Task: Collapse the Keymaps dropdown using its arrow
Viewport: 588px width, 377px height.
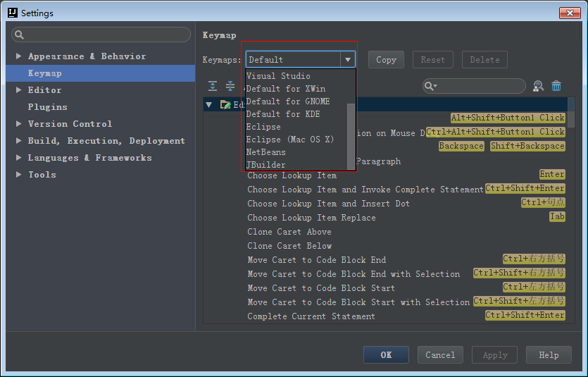Action: 348,60
